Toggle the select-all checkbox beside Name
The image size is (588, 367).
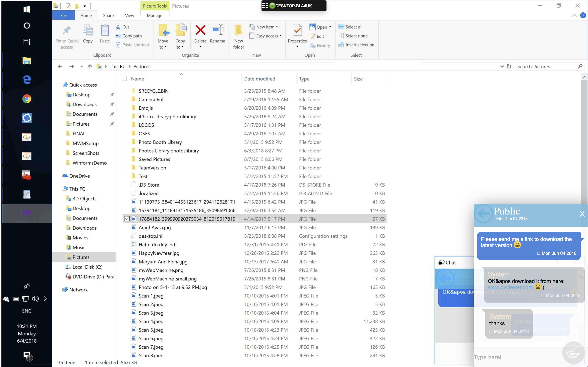(x=124, y=78)
